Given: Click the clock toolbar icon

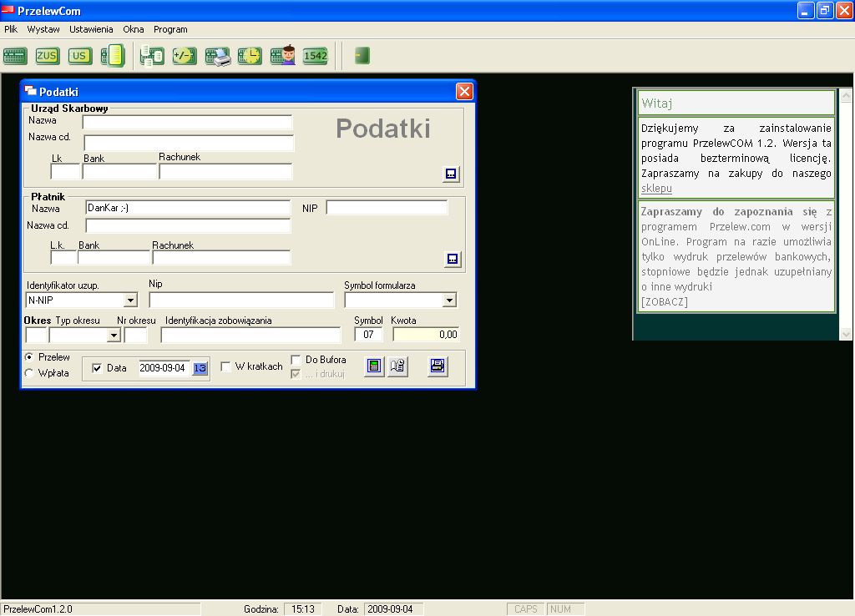Looking at the screenshot, I should (x=250, y=56).
